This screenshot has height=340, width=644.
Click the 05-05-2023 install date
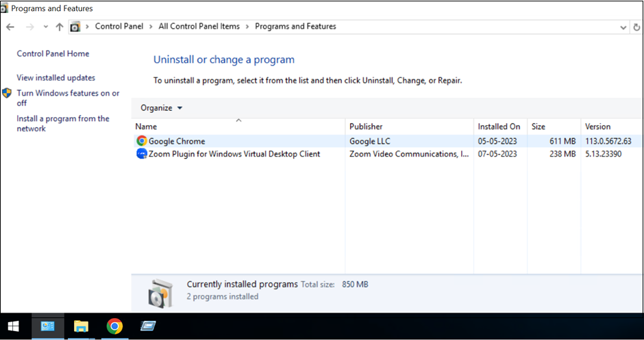click(497, 141)
